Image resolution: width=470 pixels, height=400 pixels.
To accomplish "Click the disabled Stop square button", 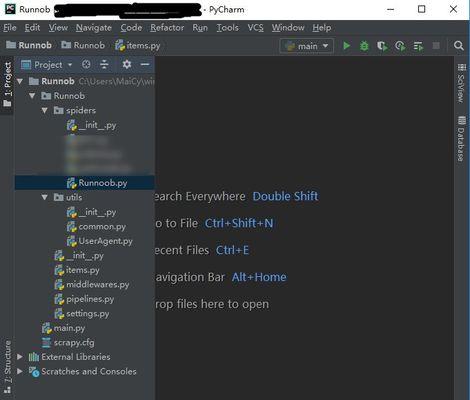I will pyautogui.click(x=436, y=46).
